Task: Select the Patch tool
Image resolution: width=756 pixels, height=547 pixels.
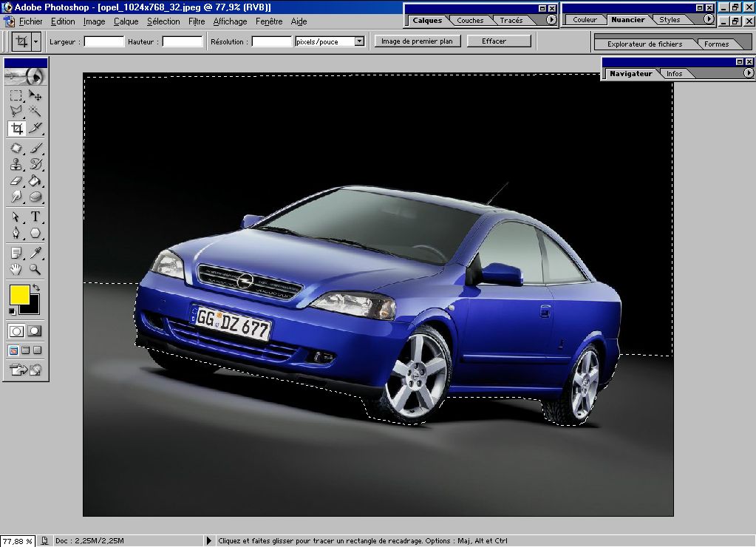Action: 16,148
